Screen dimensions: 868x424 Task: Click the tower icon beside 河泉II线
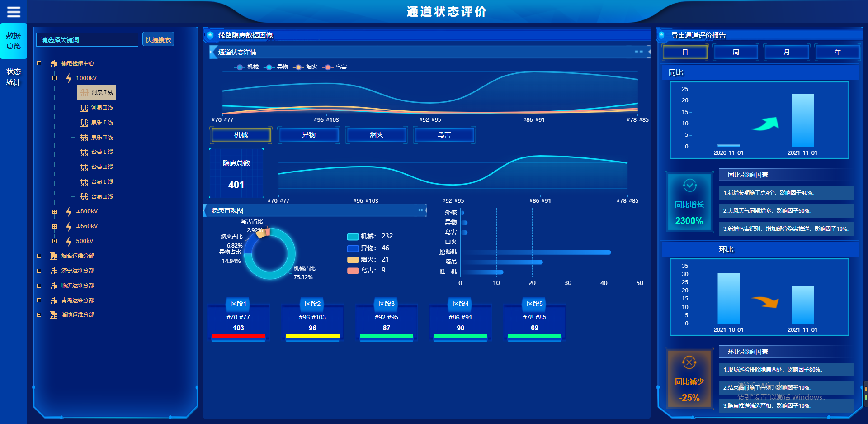pos(84,108)
